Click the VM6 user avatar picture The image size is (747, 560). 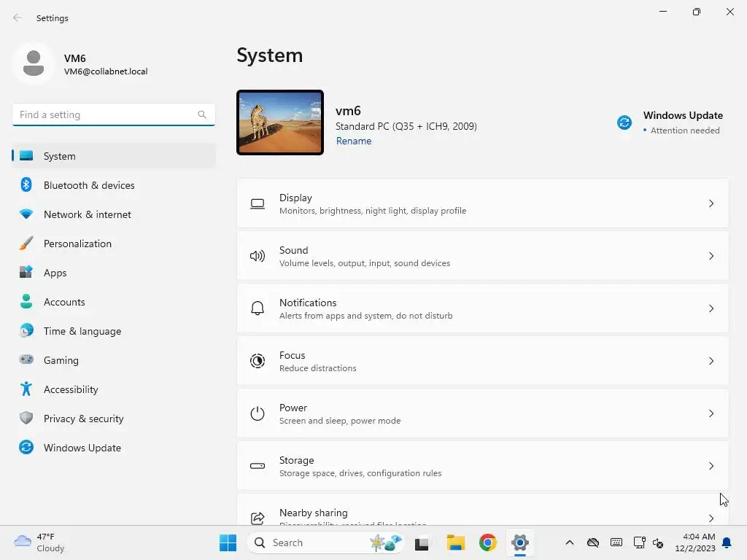pos(34,64)
